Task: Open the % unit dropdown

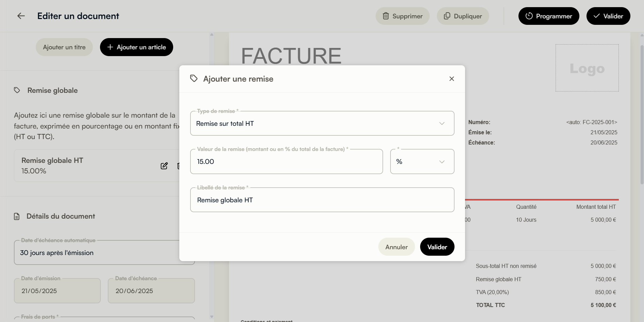Action: [422, 162]
